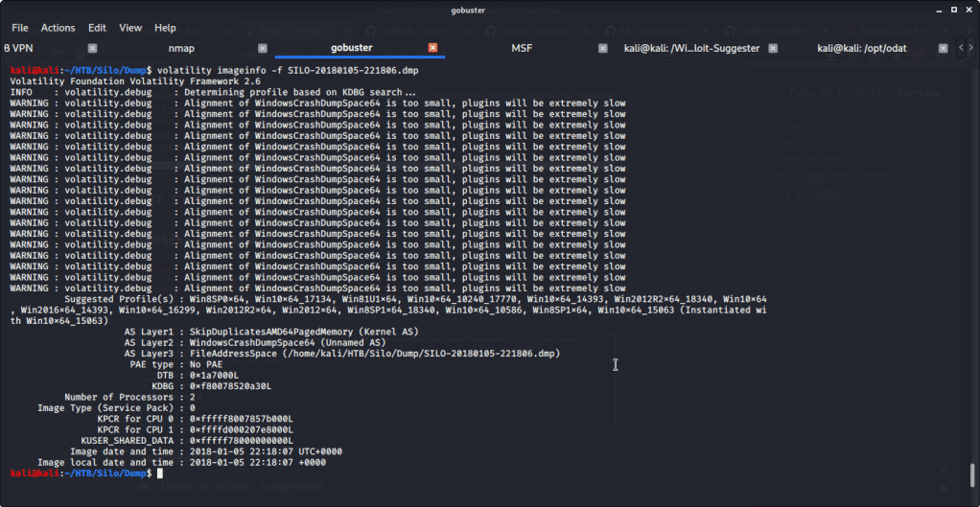Open the File menu
Viewport: 980px width, 507px height.
point(20,28)
